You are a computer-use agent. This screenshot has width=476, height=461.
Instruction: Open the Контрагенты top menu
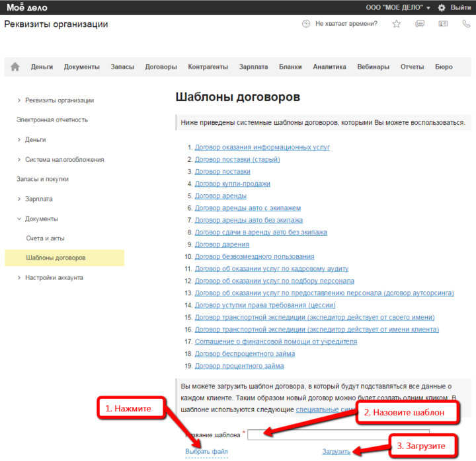[208, 67]
